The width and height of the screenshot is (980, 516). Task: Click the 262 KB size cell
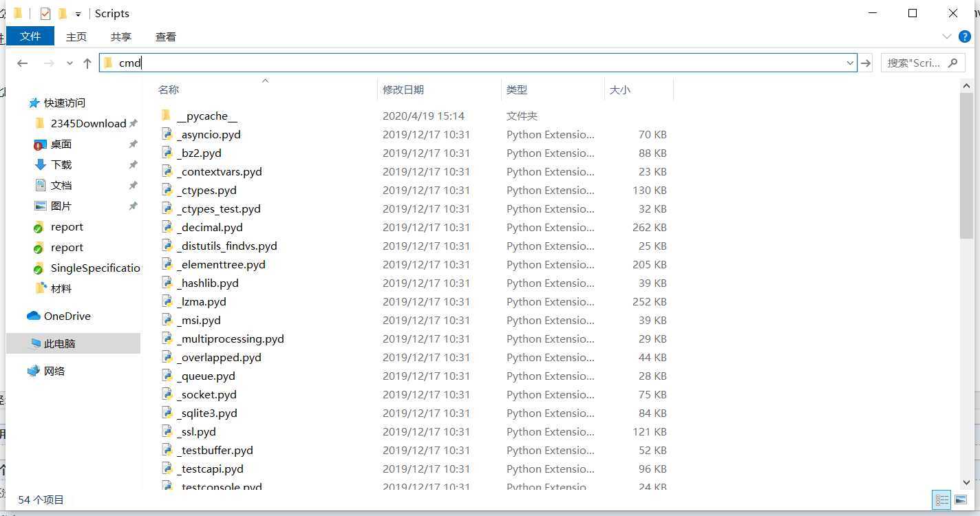click(x=650, y=227)
